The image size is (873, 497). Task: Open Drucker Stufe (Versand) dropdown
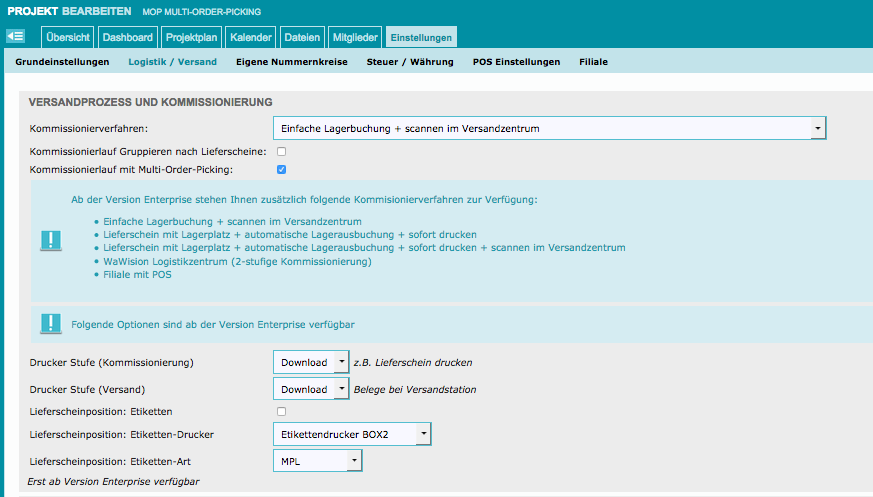(x=311, y=389)
